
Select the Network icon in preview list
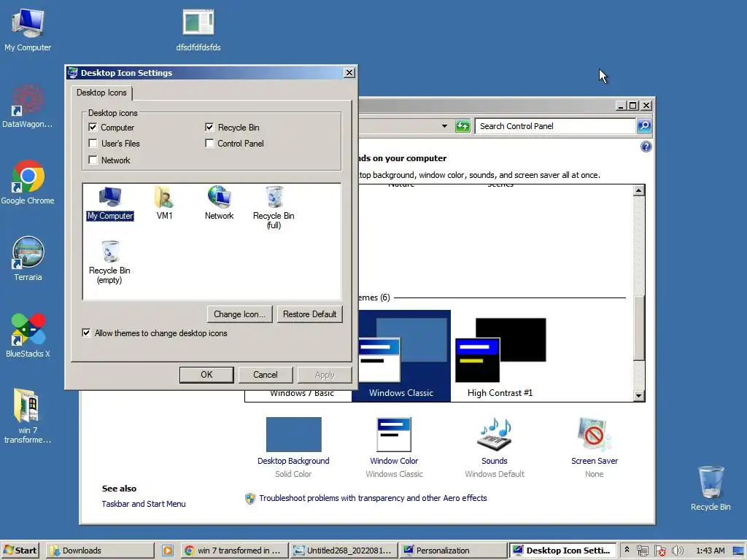219,203
